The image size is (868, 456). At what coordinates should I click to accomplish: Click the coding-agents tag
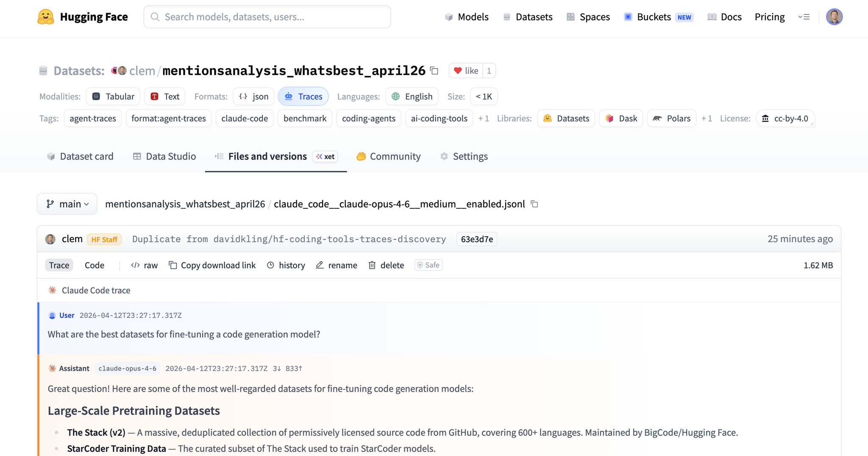(x=369, y=119)
